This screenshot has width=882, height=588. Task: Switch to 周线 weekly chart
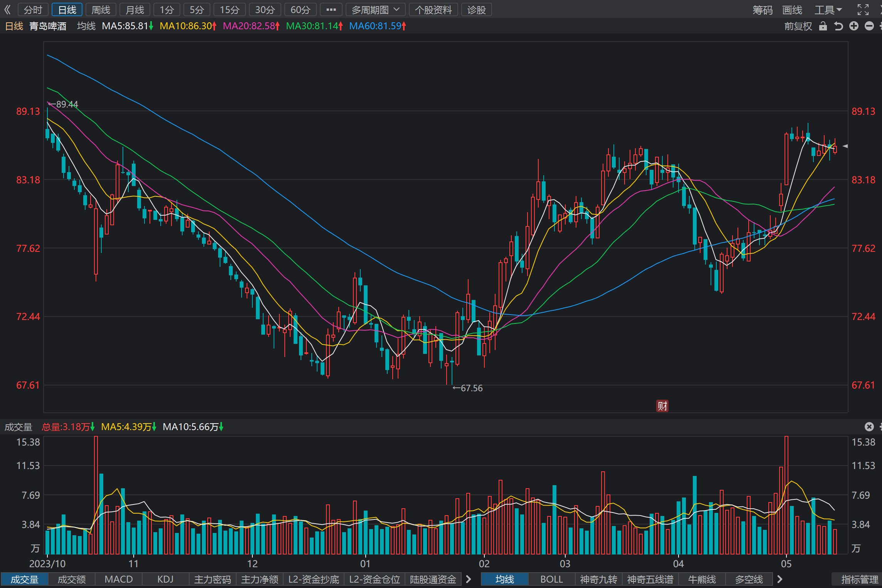tap(101, 10)
